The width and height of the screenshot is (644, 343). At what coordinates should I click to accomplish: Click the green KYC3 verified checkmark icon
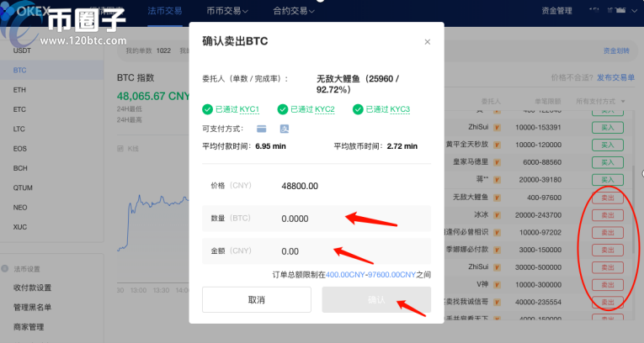[x=358, y=109]
